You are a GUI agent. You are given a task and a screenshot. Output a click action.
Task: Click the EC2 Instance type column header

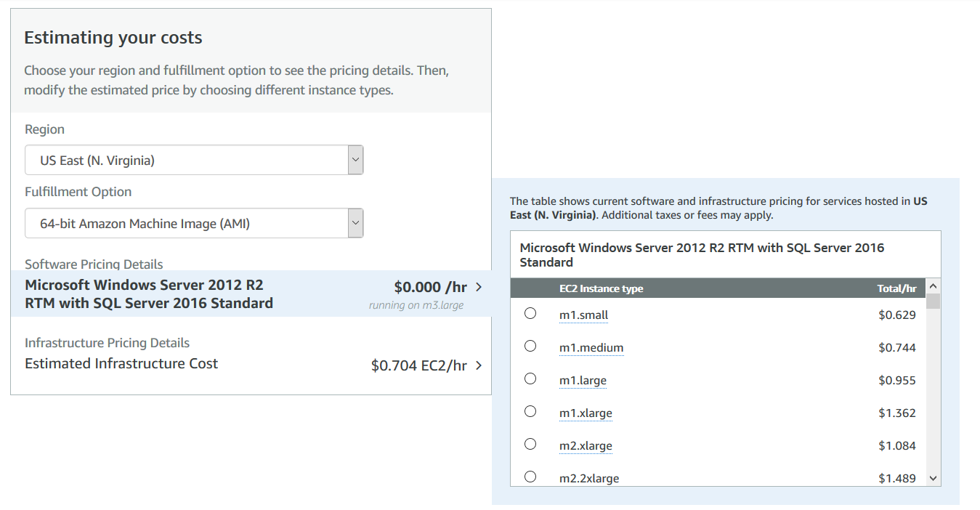601,288
